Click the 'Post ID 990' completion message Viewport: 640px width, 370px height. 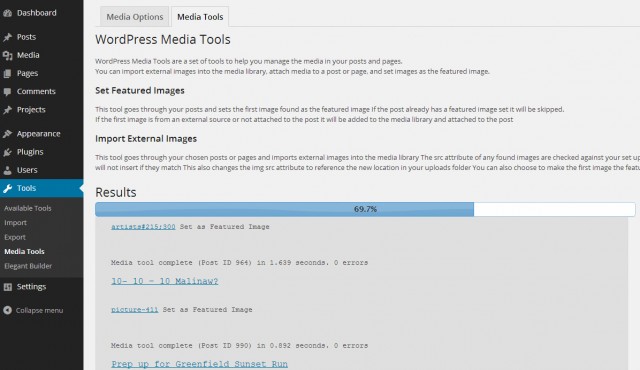click(240, 346)
